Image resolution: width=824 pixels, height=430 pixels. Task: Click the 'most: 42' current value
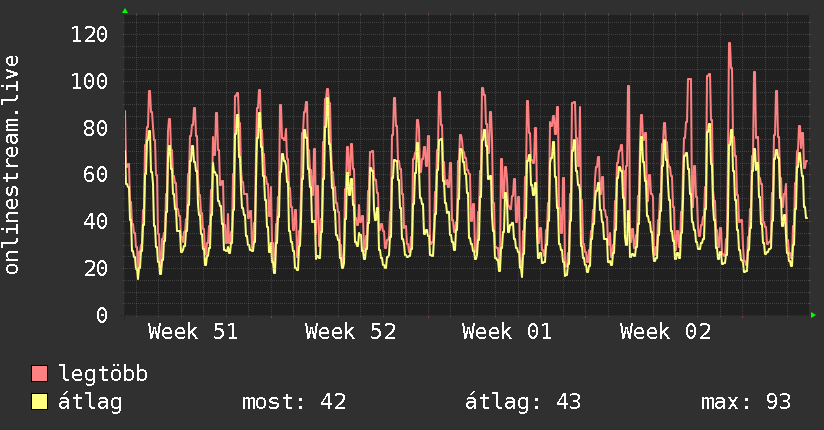coord(294,402)
